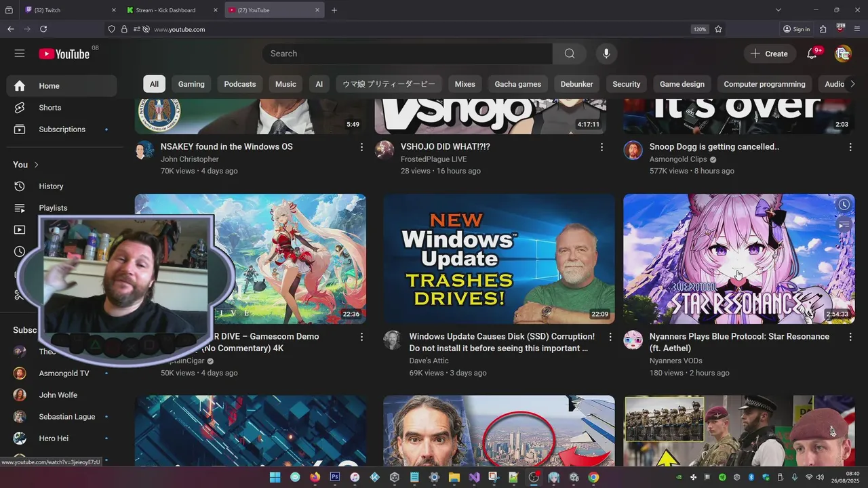Go to Subscriptions in the sidebar

62,129
